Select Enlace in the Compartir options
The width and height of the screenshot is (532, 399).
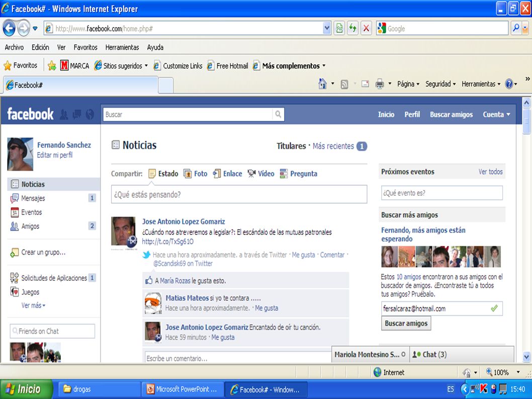tap(227, 174)
